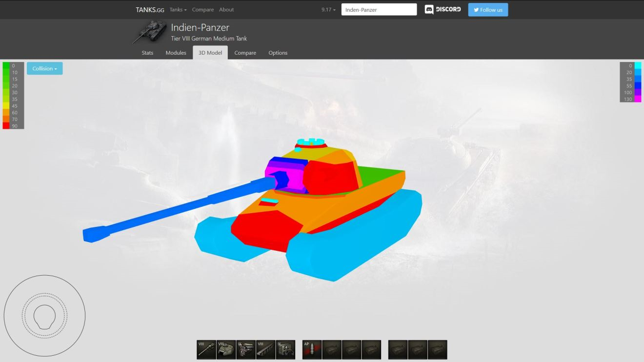Click the last empty slot in bottom bar

(x=437, y=350)
